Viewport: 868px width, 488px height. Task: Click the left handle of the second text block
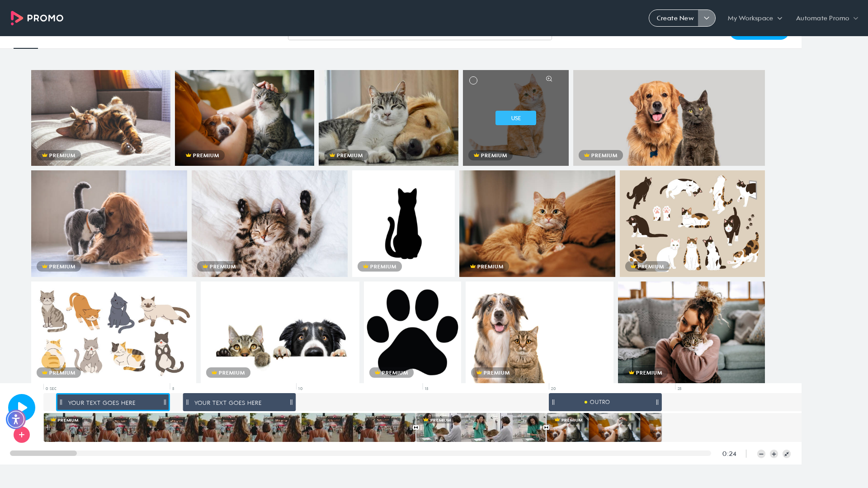(187, 402)
